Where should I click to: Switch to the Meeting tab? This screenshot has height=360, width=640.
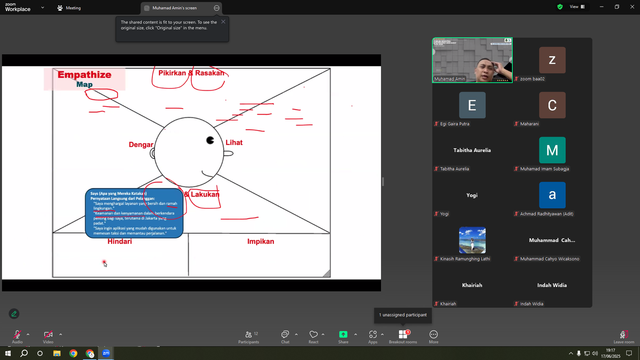(69, 8)
